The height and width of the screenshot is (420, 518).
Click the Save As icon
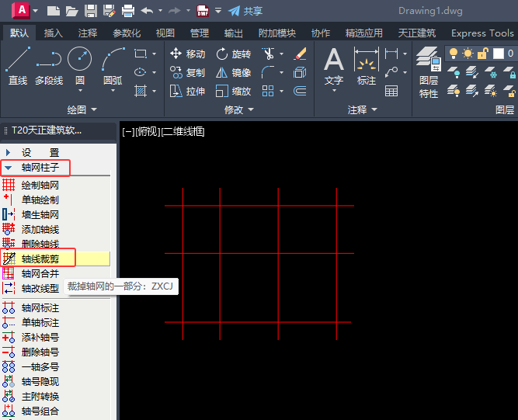(x=109, y=11)
